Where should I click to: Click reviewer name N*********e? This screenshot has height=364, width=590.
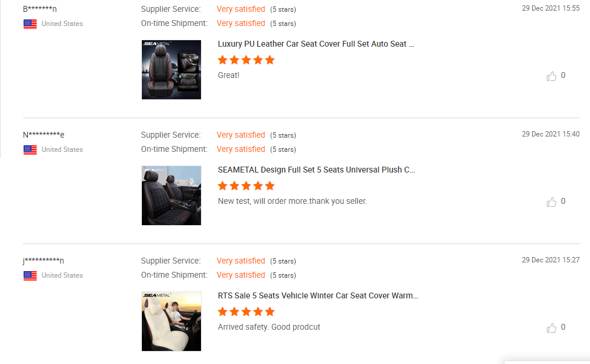tap(43, 135)
